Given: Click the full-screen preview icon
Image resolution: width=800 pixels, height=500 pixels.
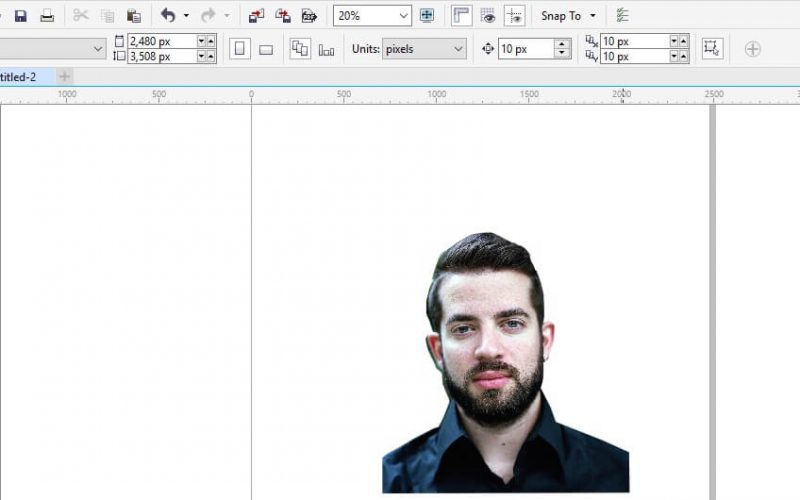Looking at the screenshot, I should point(427,16).
